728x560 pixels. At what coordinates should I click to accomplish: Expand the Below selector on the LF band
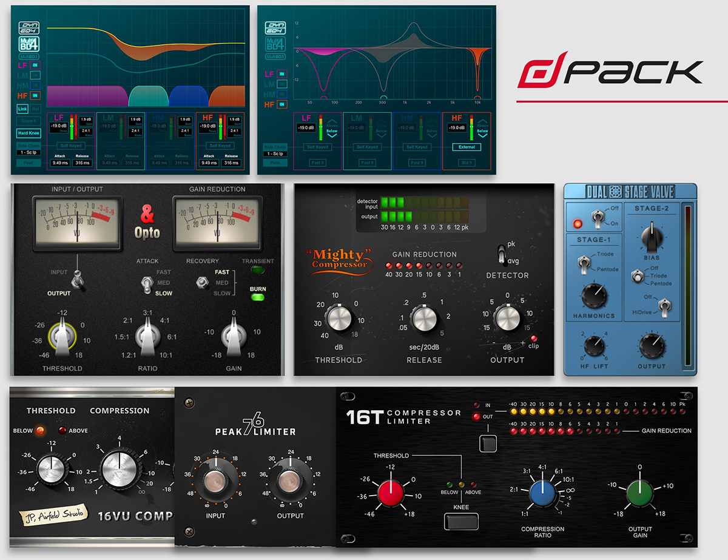pos(332,131)
